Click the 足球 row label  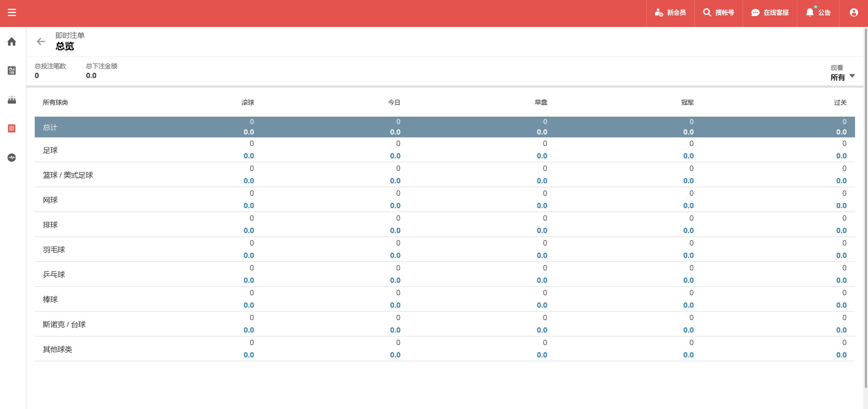click(x=50, y=150)
